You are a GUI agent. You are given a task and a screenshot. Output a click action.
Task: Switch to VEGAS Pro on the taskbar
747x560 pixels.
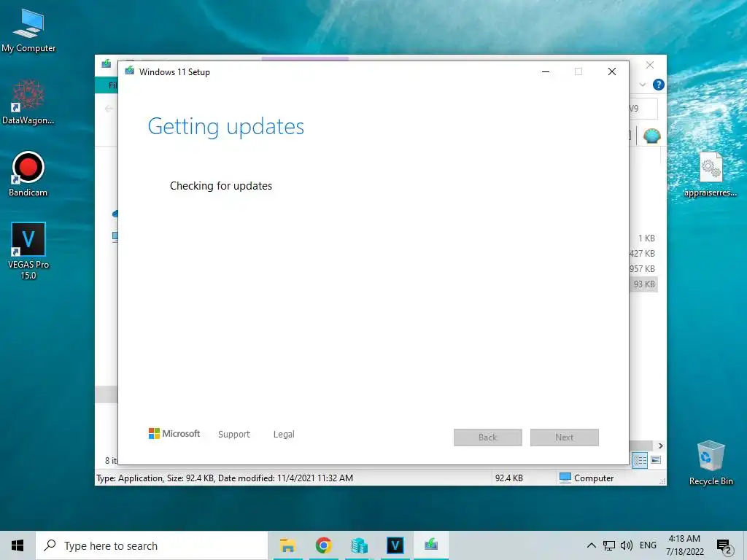pos(395,545)
